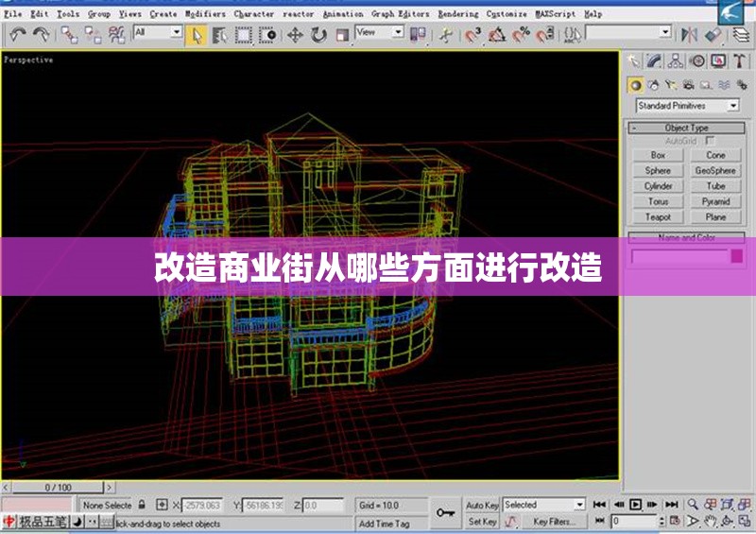Viewport: 756px width, 534px height.
Task: Select the Move tool in main toolbar
Action: pyautogui.click(x=295, y=34)
